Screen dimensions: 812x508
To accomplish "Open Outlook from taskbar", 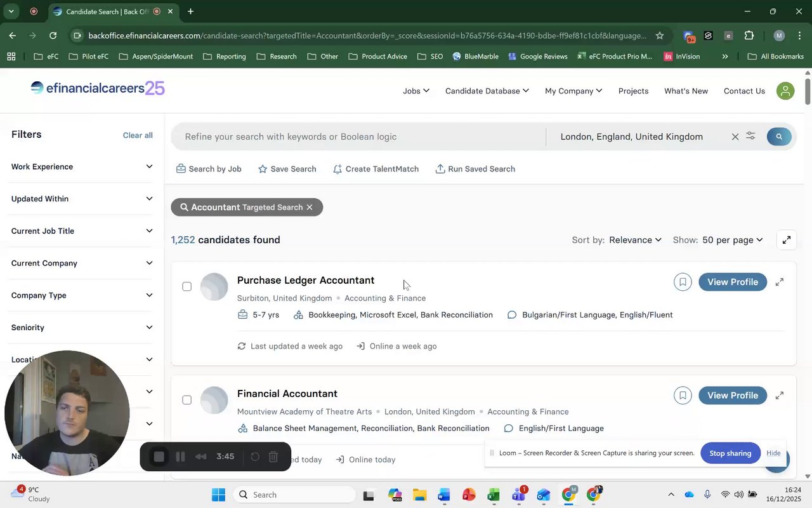I will pyautogui.click(x=543, y=495).
